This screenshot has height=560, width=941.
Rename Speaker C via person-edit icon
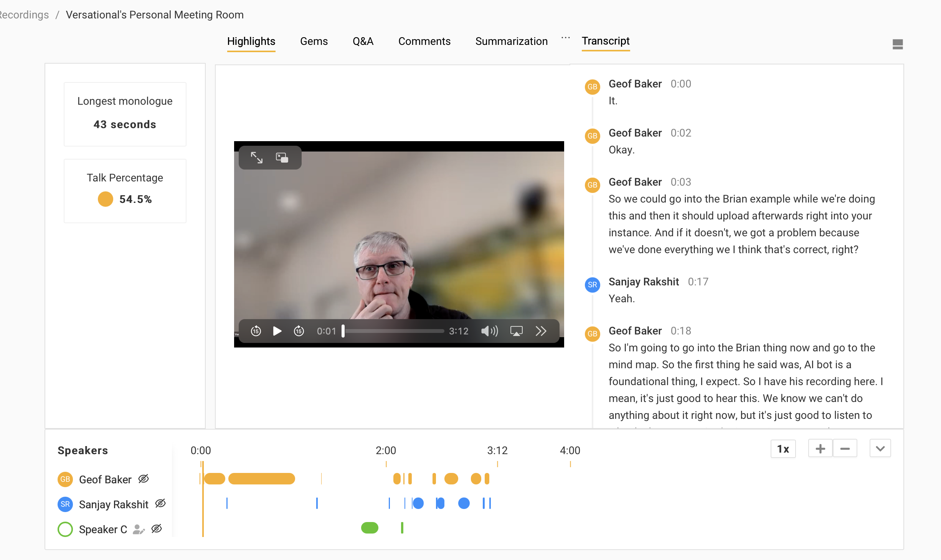pyautogui.click(x=138, y=529)
